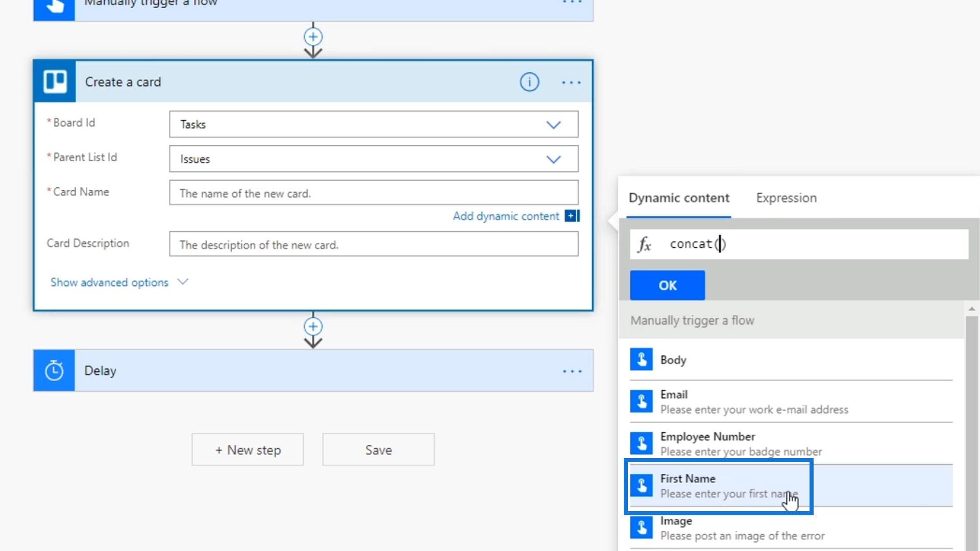Click the blue plus beside Add dynamic content
The width and height of the screenshot is (980, 551).
(x=572, y=216)
